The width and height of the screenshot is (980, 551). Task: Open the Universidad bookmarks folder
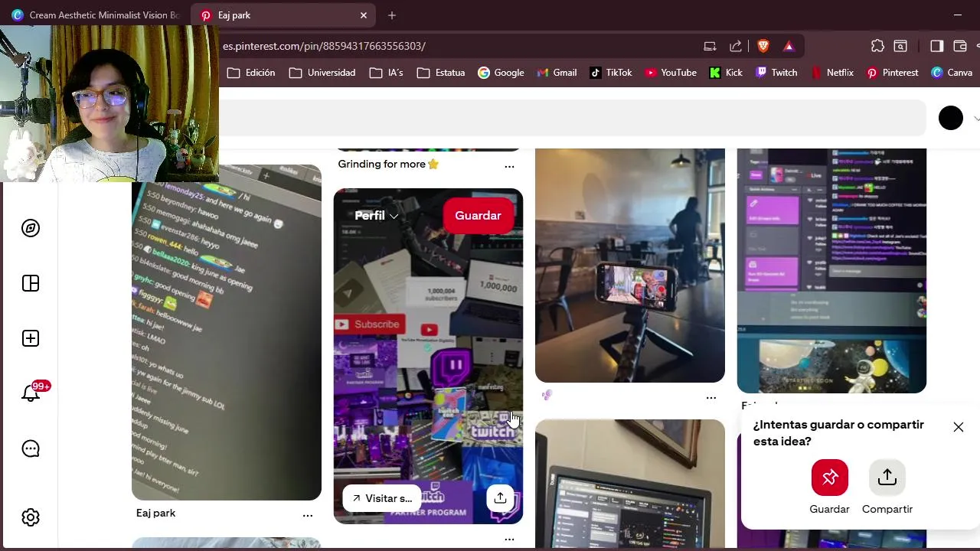point(322,73)
